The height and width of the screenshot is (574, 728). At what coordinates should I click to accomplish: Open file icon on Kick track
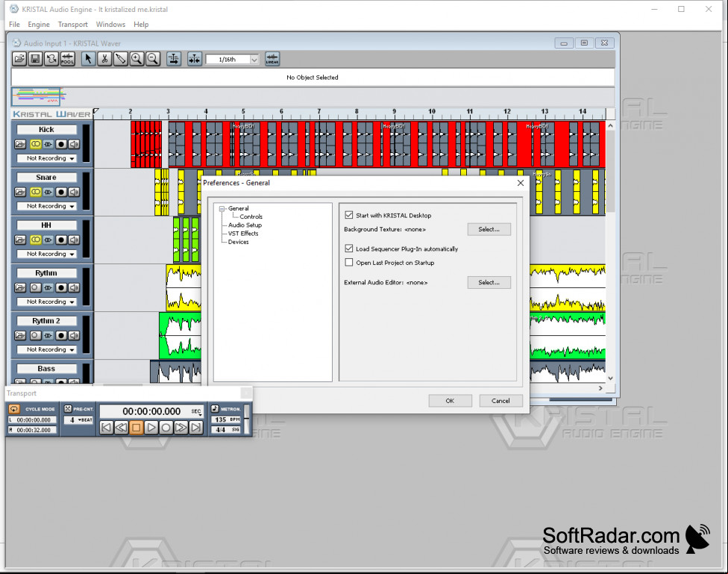tap(20, 144)
